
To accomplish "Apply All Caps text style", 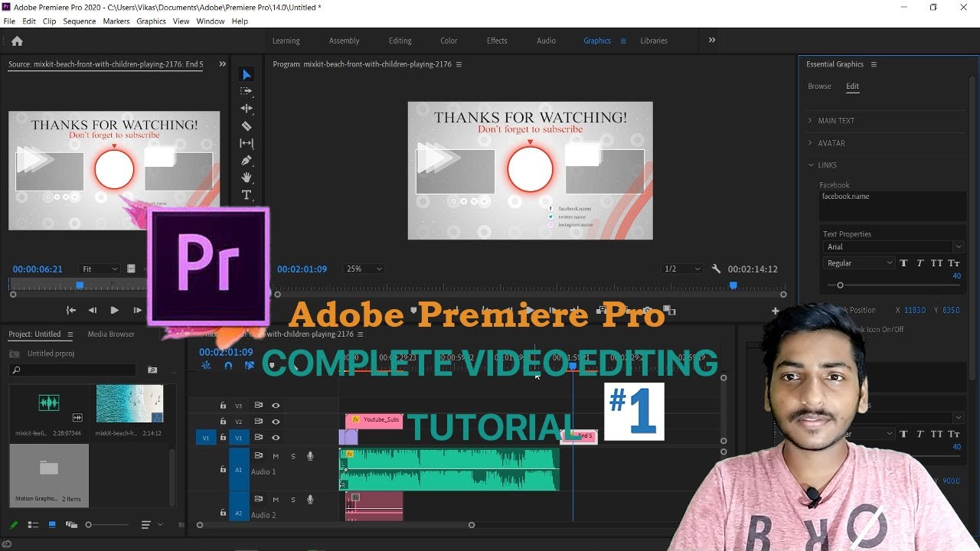I will click(936, 263).
